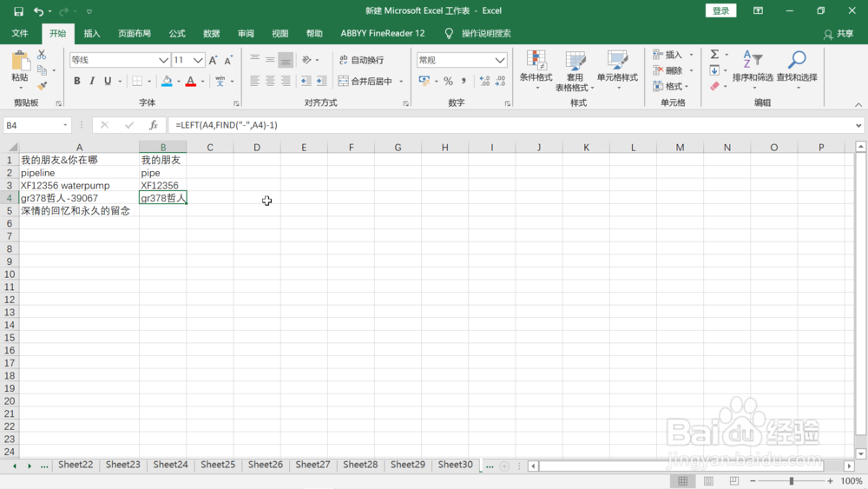The height and width of the screenshot is (489, 868).
Task: Open Conditional Formatting
Action: click(536, 70)
